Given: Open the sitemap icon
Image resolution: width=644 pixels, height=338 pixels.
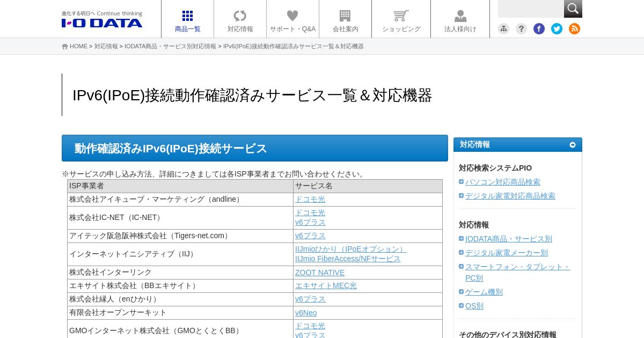Looking at the screenshot, I should click(503, 29).
